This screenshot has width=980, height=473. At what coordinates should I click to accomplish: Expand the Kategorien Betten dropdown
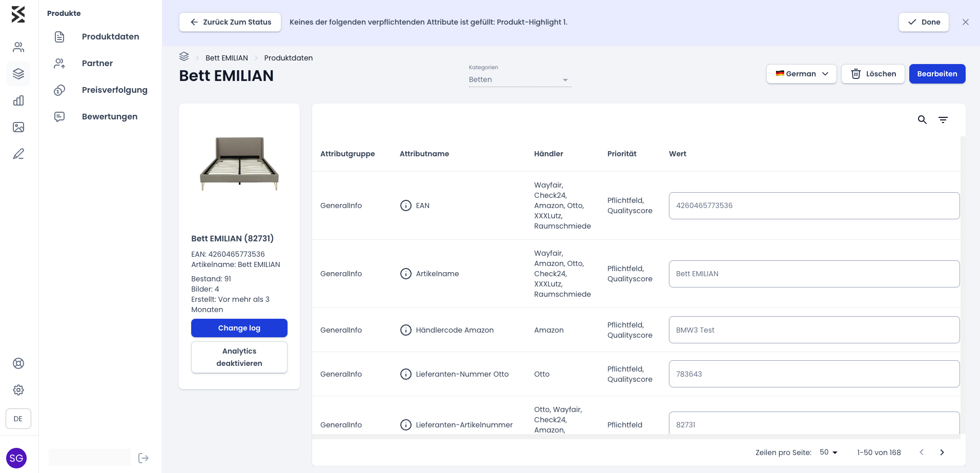click(x=520, y=79)
